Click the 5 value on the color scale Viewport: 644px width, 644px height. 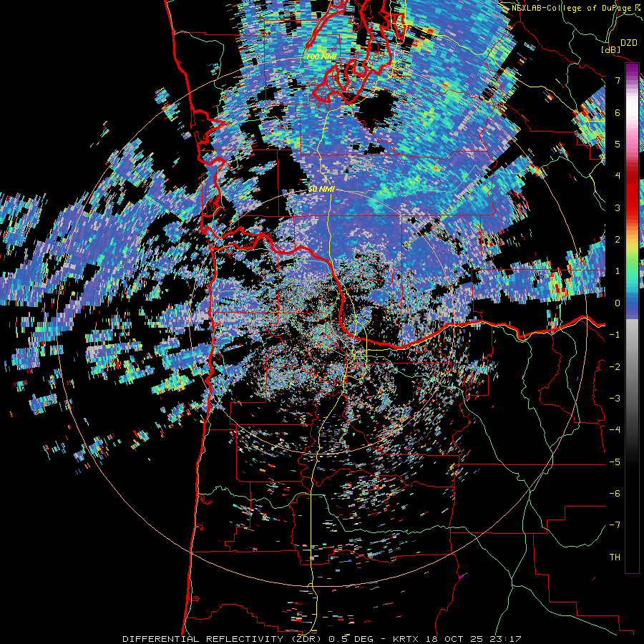618,144
